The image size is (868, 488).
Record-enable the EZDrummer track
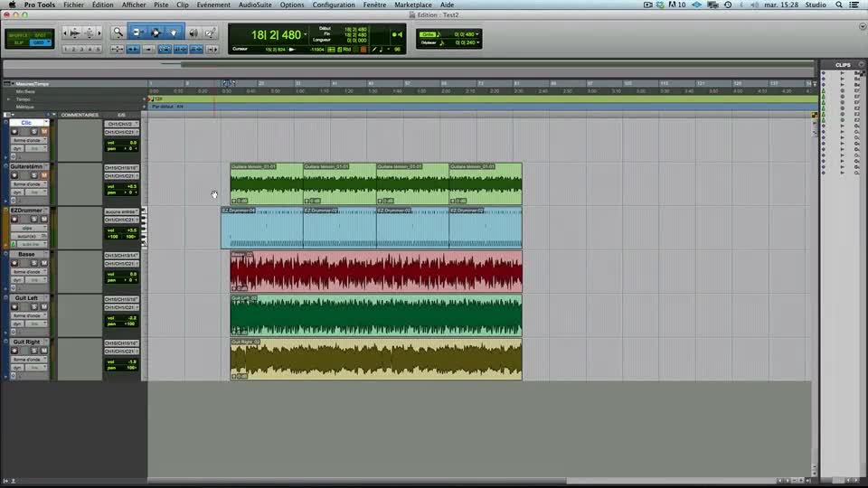tap(14, 219)
